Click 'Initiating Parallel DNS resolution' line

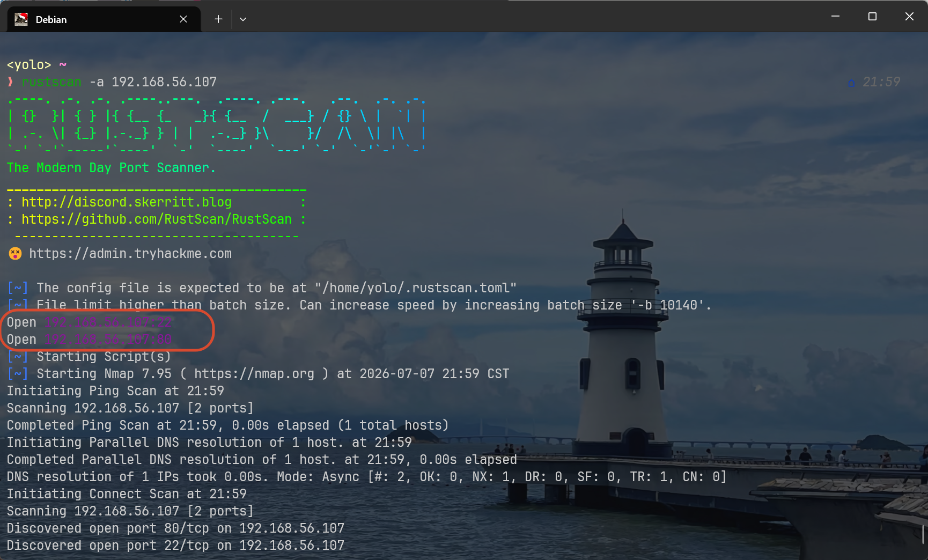click(209, 443)
